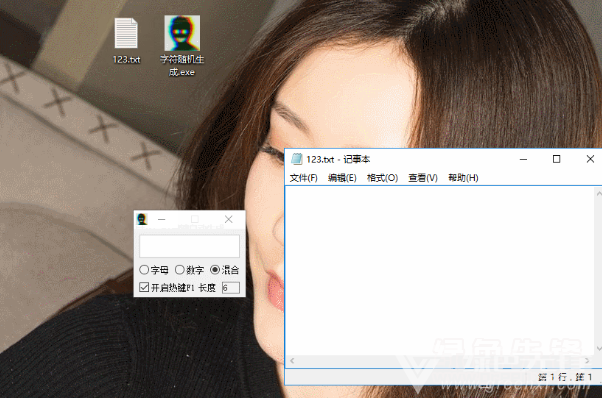Open the 文件(F) menu in Notepad
602x398 pixels.
303,178
